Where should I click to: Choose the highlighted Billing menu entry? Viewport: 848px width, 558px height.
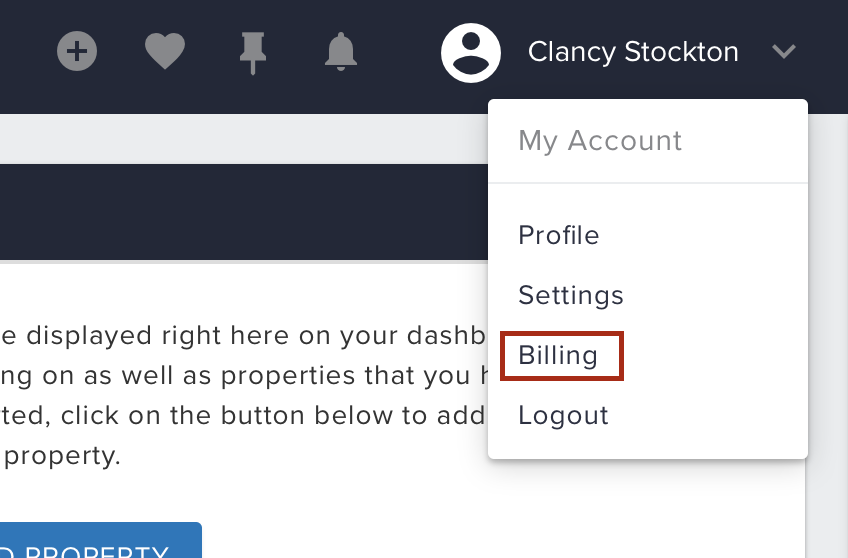click(x=562, y=356)
